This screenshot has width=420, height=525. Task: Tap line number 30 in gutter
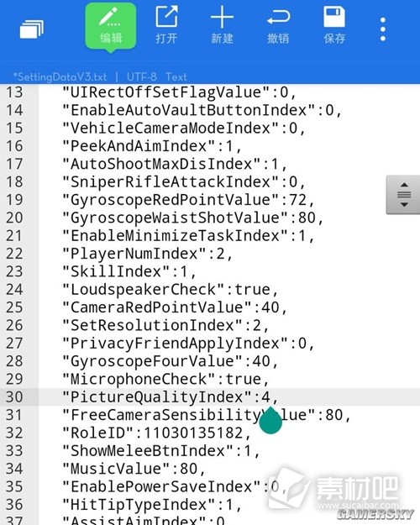(x=14, y=397)
